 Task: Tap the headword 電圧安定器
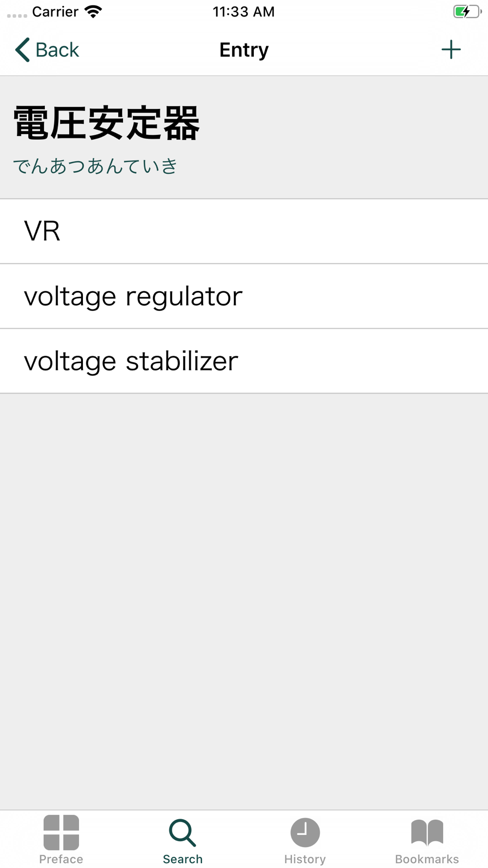tap(106, 124)
